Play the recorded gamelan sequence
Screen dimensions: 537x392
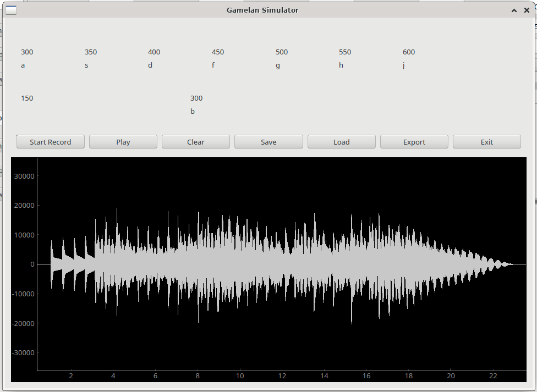123,142
